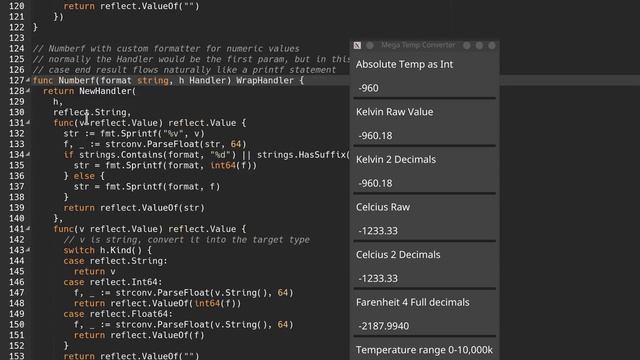Click the "Kelvin Raw Value" label

[x=394, y=112]
